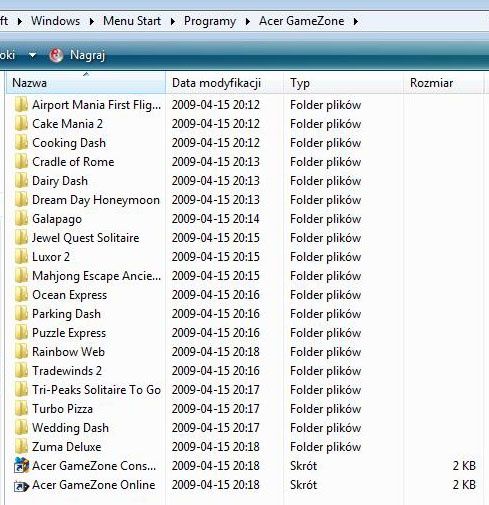The image size is (489, 505).
Task: Navigate to Windows in the address bar
Action: (x=55, y=21)
